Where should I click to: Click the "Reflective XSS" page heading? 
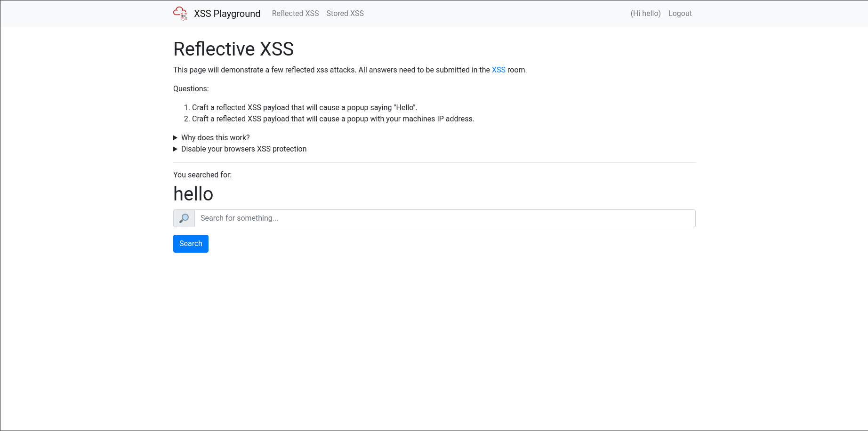click(x=233, y=49)
